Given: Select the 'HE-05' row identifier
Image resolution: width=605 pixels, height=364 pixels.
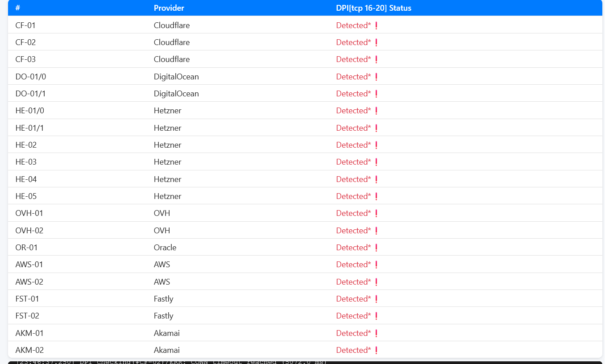Looking at the screenshot, I should [26, 196].
